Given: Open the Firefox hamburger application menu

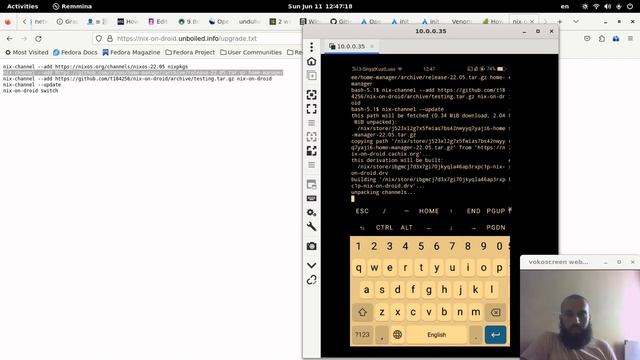Looking at the screenshot, I should [630, 38].
